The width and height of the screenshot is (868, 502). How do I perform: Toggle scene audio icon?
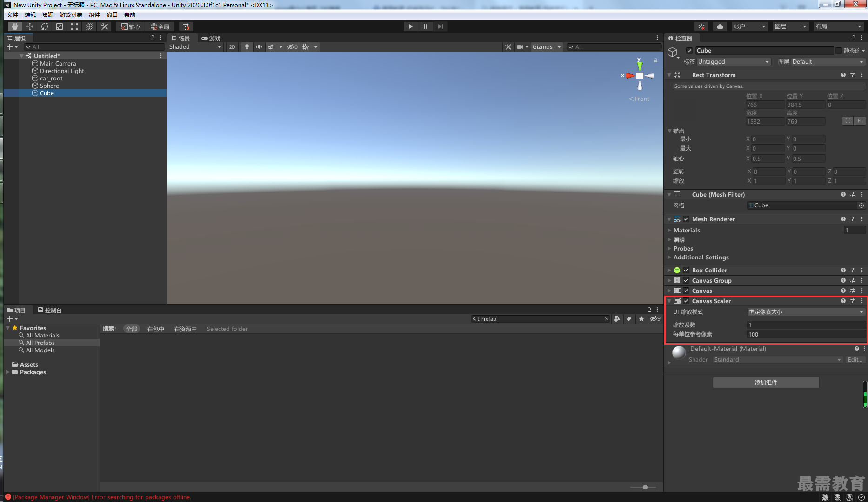point(259,47)
